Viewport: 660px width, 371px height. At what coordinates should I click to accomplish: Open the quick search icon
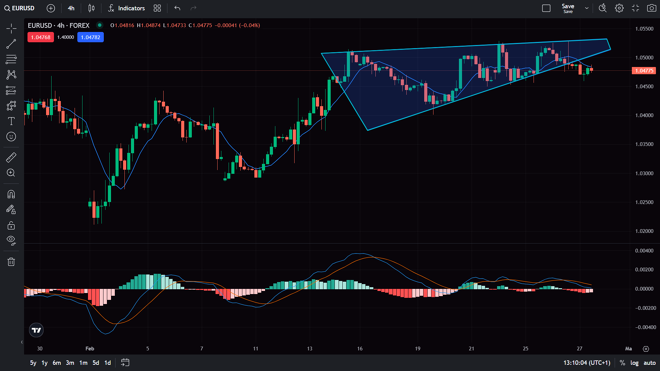(603, 8)
